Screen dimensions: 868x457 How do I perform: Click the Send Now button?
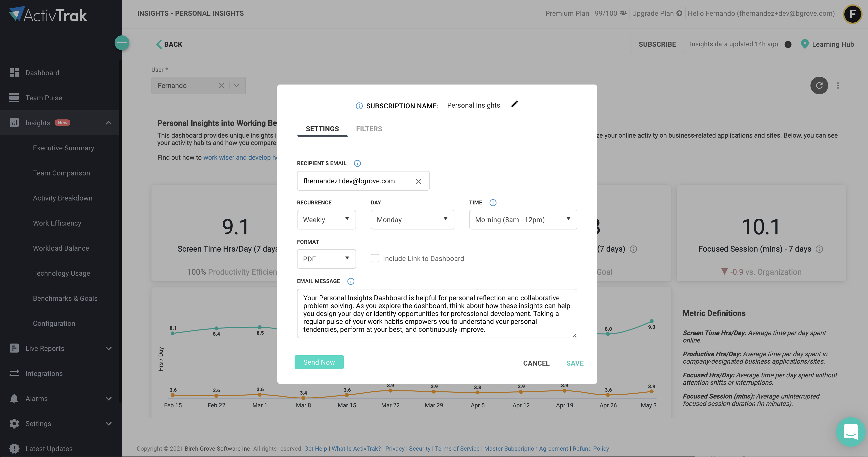319,362
